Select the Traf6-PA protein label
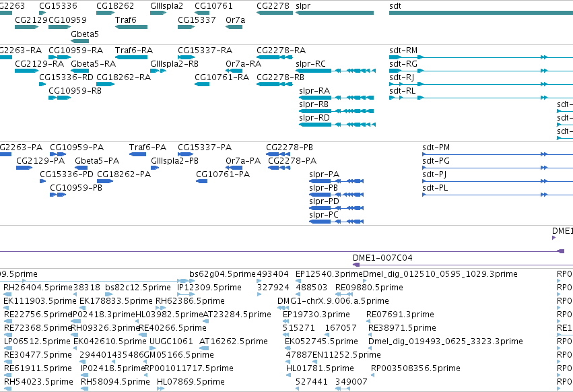The image size is (573, 392). click(147, 148)
